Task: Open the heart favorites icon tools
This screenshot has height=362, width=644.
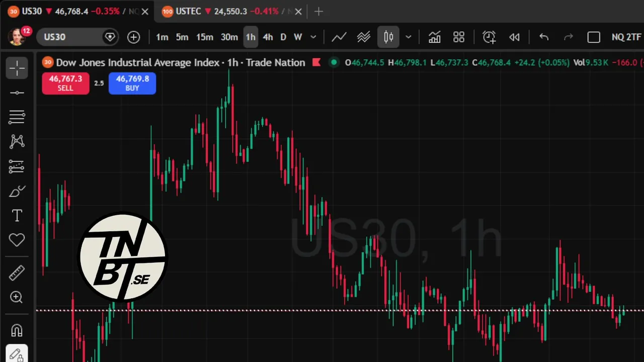Action: (17, 240)
